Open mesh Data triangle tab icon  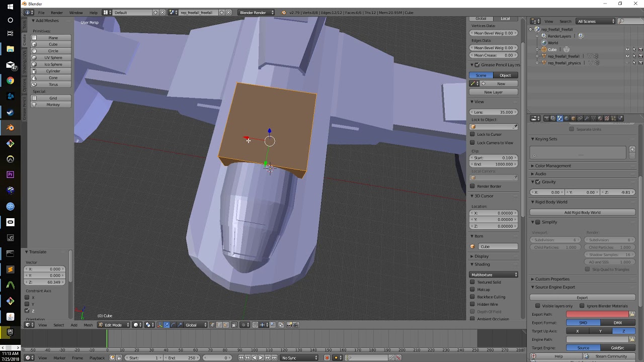593,118
